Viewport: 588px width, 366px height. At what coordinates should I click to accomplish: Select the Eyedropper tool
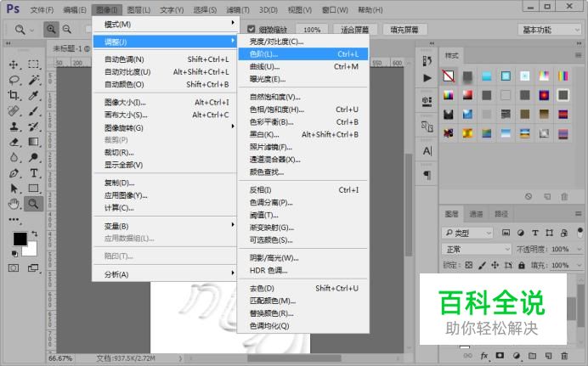(34, 95)
